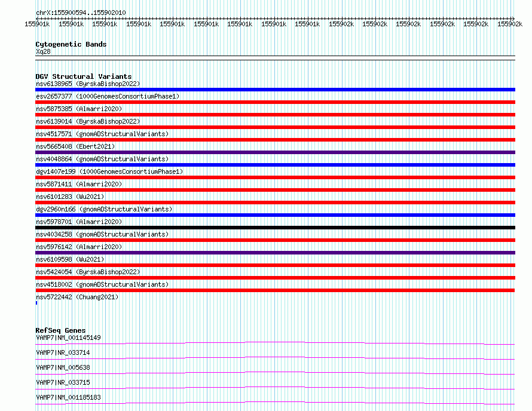The image size is (532, 411).
Task: Click the Xq28 cytogenetic band bar
Action: [x=275, y=58]
